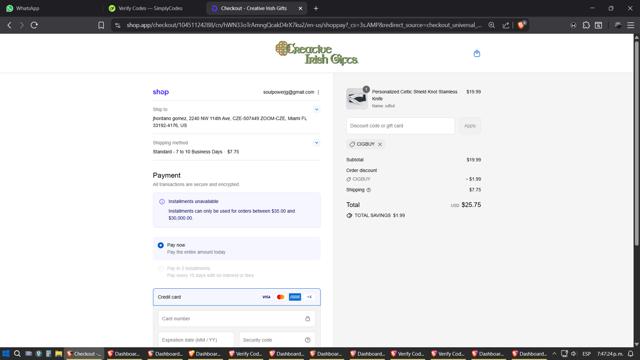Screen dimensions: 640x360
Task: Go forward to the next page
Action: click(x=22, y=25)
